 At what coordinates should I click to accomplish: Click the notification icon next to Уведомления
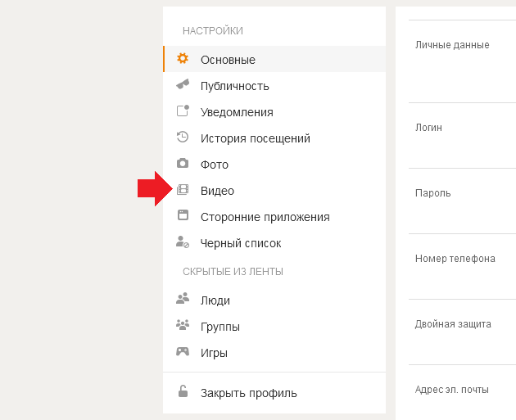[183, 111]
